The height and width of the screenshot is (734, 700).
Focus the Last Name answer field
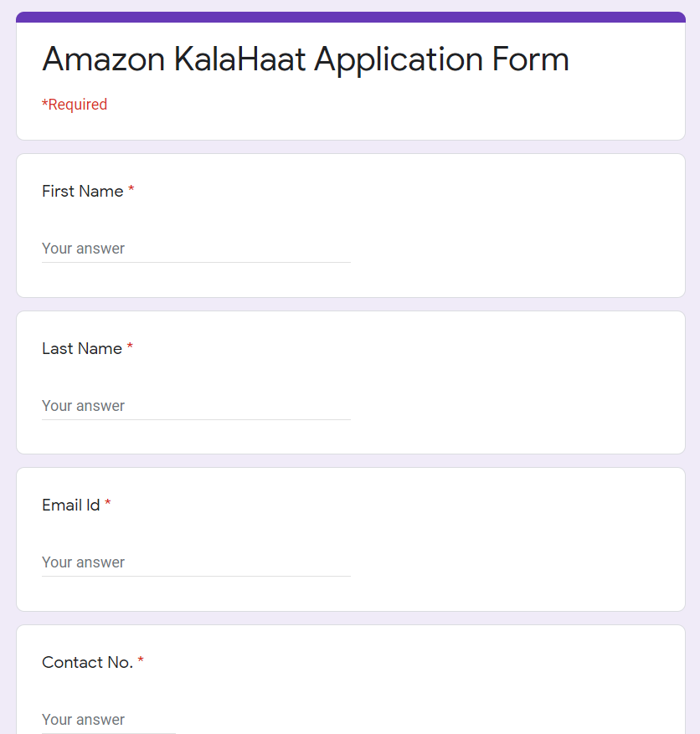tap(195, 406)
